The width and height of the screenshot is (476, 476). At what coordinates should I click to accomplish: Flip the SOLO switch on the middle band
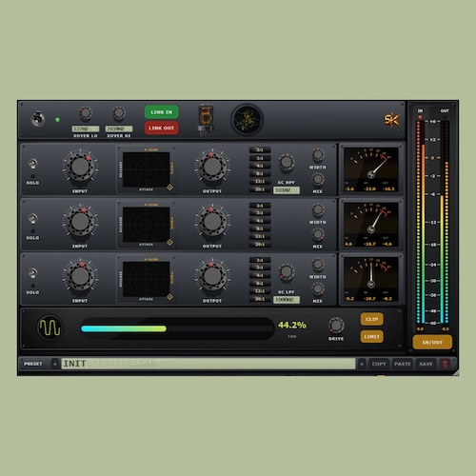[x=32, y=219]
